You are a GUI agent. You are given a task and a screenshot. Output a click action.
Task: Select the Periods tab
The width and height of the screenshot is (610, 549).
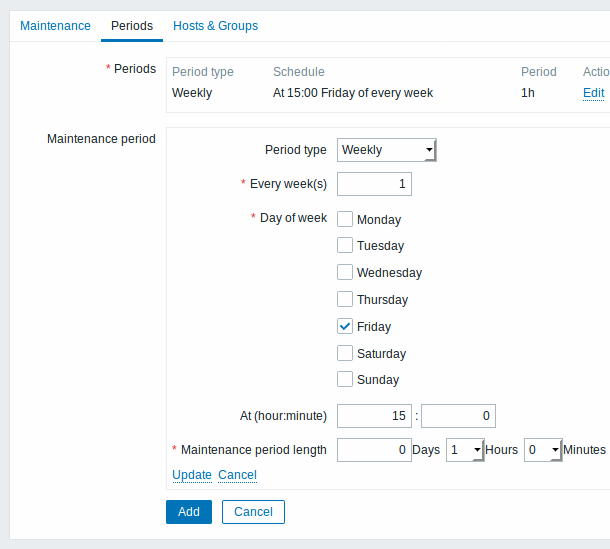(x=131, y=26)
